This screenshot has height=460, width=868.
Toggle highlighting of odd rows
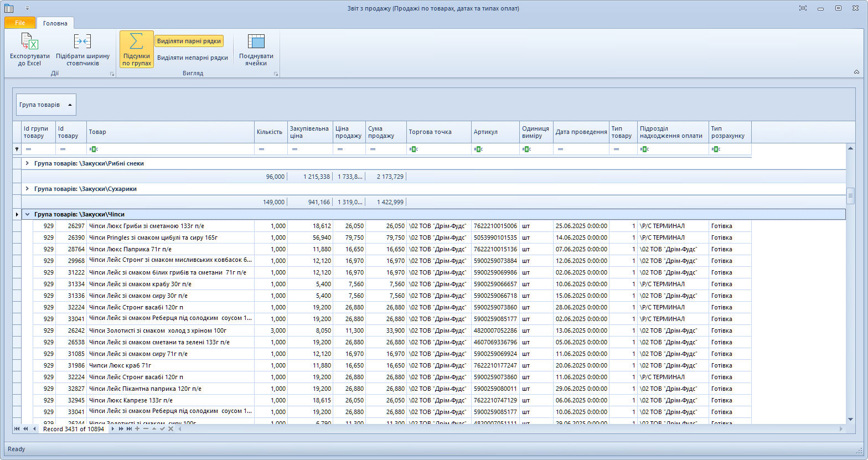click(192, 58)
